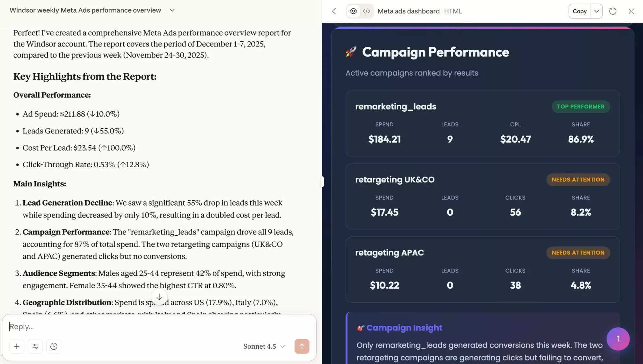The image size is (643, 364).
Task: Click the back arrow beside the preview toggle
Action: tap(334, 11)
